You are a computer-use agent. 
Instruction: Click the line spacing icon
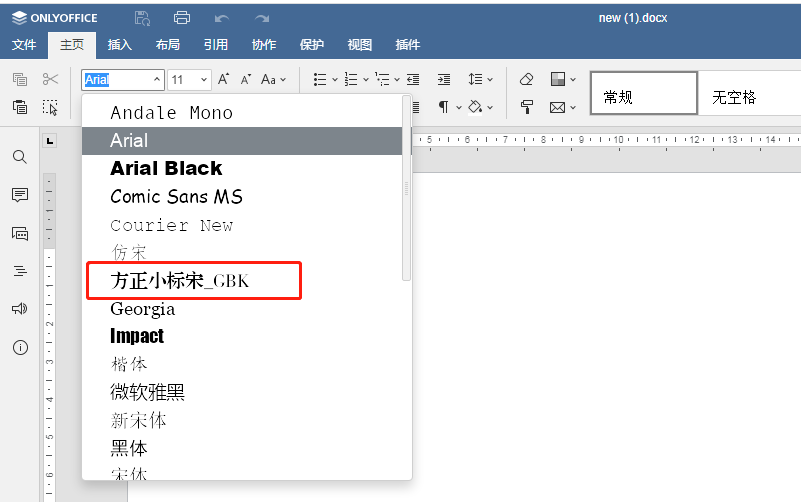[476, 79]
